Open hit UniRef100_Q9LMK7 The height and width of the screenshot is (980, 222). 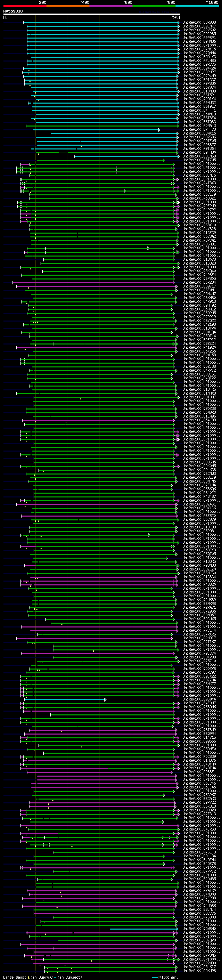point(199,27)
